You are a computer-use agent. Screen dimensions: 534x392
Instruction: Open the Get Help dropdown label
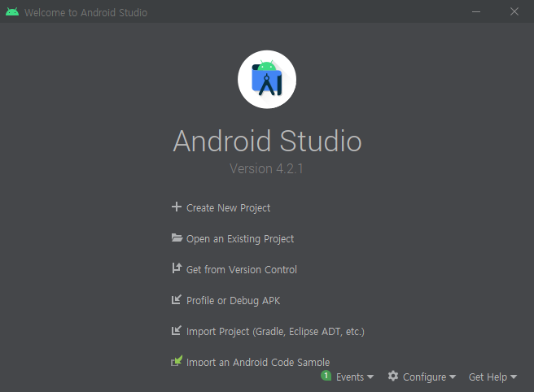[488, 377]
